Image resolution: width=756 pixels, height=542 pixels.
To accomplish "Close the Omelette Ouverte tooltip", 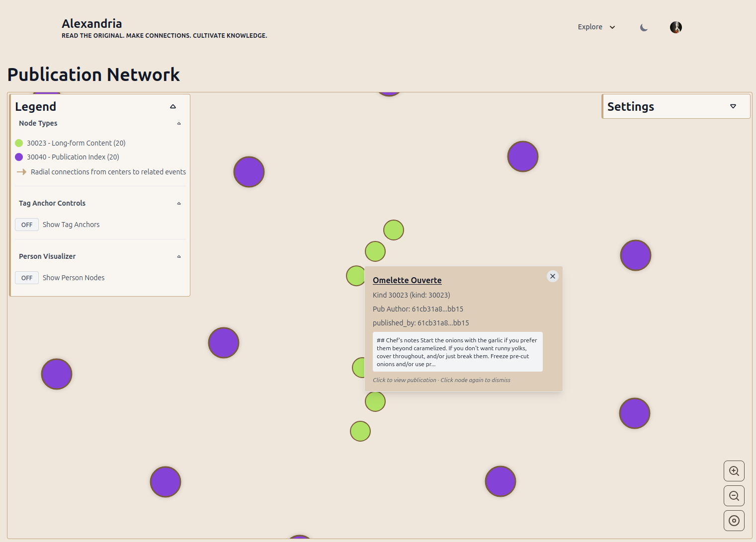I will point(552,276).
